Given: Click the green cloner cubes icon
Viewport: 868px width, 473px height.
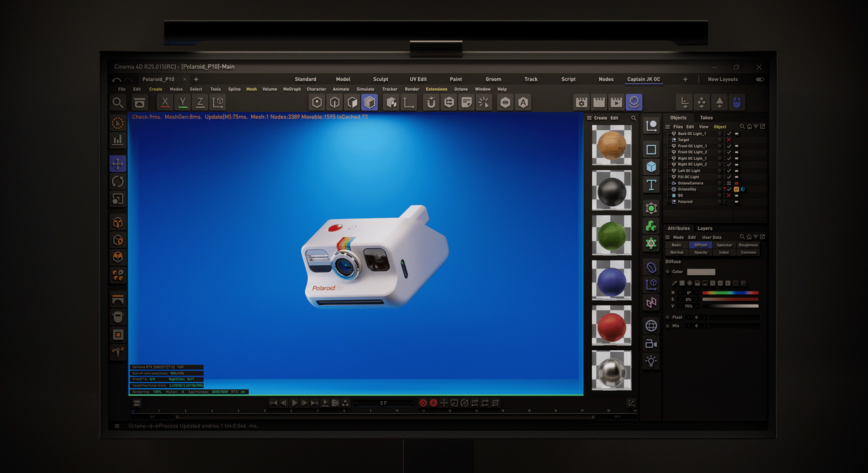Looking at the screenshot, I should click(651, 226).
